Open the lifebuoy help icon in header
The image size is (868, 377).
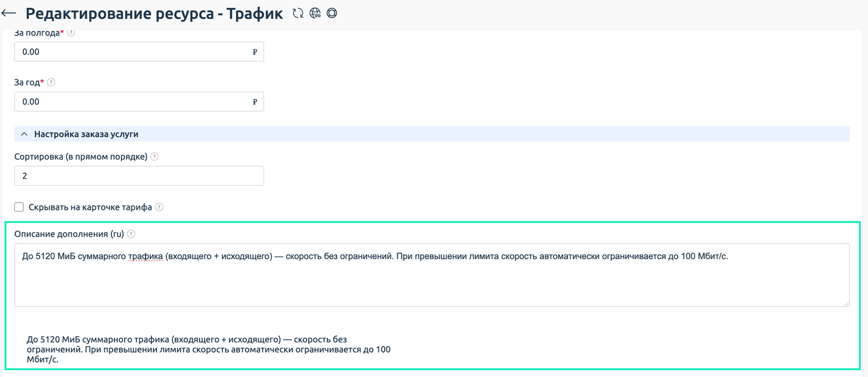331,13
